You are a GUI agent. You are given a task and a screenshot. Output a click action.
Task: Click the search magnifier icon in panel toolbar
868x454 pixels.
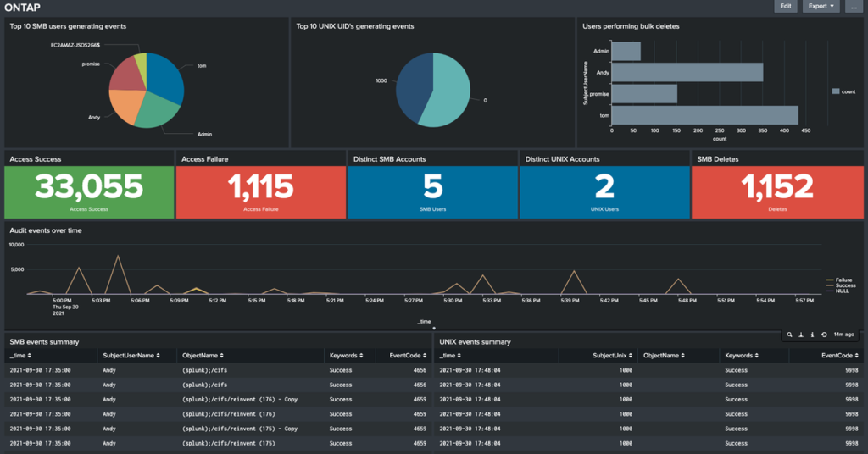[x=790, y=335]
